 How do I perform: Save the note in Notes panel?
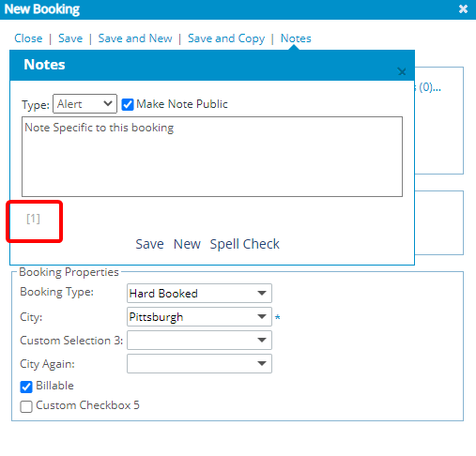(149, 244)
